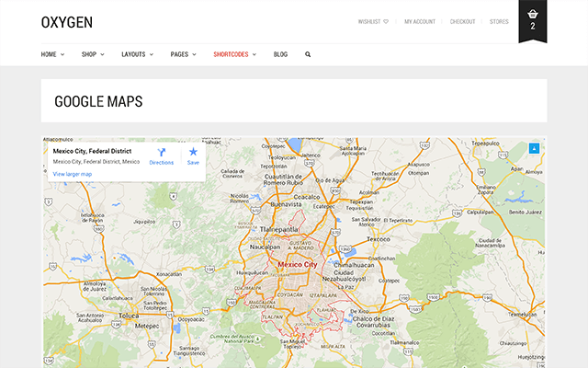Click the Directions arrow icon
Screen dimensions: 588x368
(x=162, y=152)
